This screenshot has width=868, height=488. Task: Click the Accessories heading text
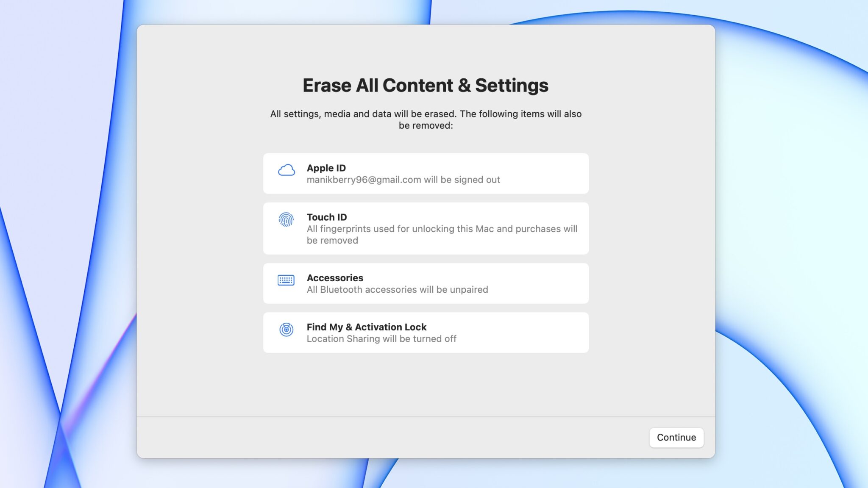coord(335,278)
